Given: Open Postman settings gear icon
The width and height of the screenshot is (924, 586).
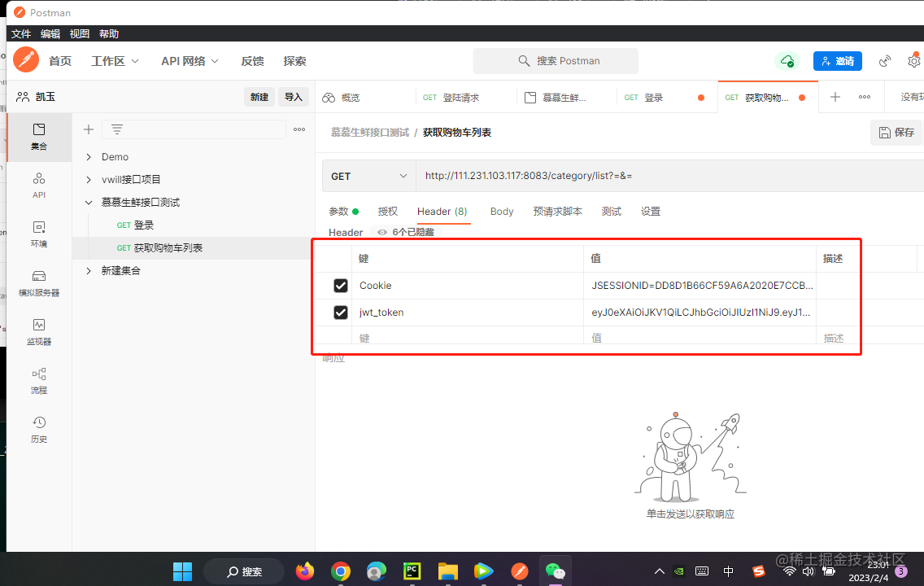Looking at the screenshot, I should point(914,61).
